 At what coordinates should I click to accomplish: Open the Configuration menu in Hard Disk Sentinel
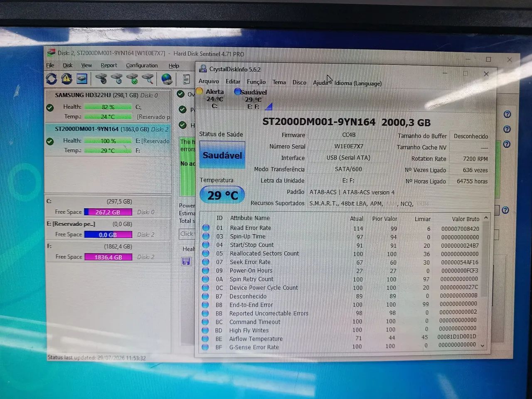tap(142, 66)
